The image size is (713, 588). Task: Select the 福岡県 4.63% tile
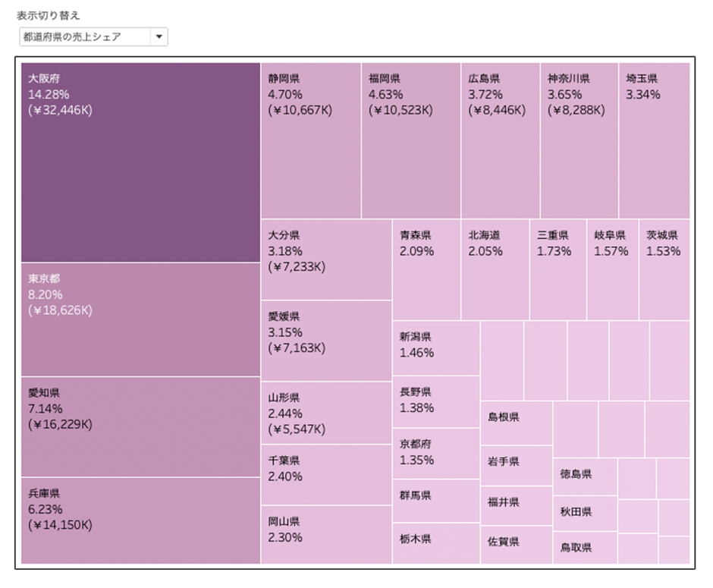pos(411,140)
